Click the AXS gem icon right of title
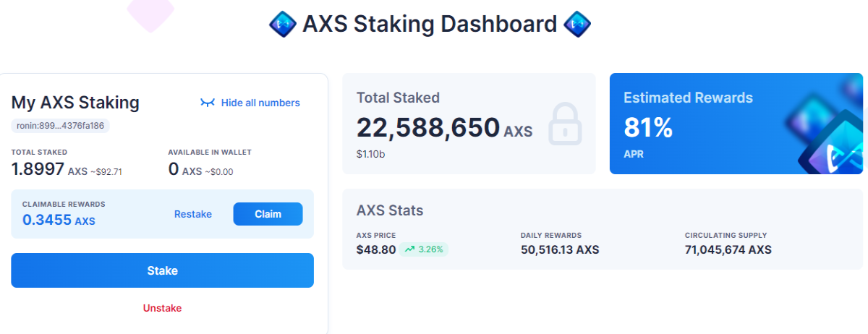The height and width of the screenshot is (334, 868). [577, 25]
